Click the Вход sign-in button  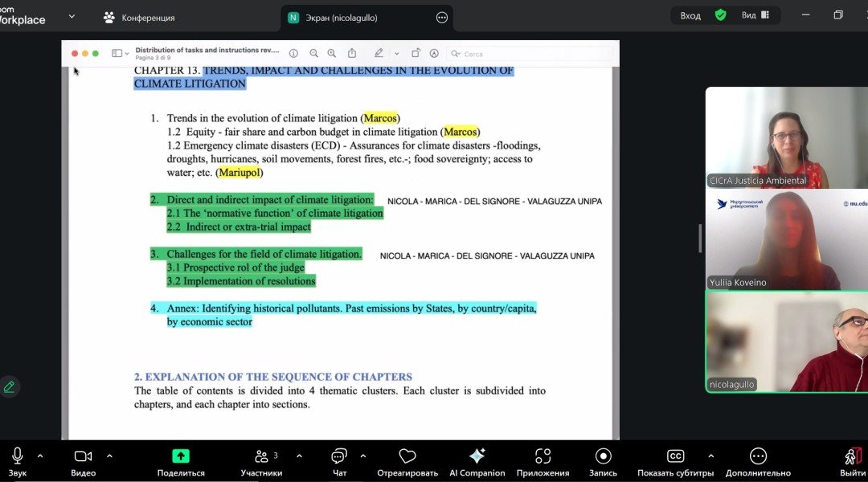690,15
